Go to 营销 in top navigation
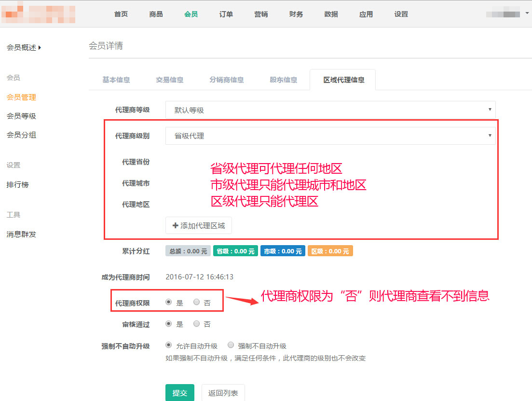The image size is (532, 401). 261,14
